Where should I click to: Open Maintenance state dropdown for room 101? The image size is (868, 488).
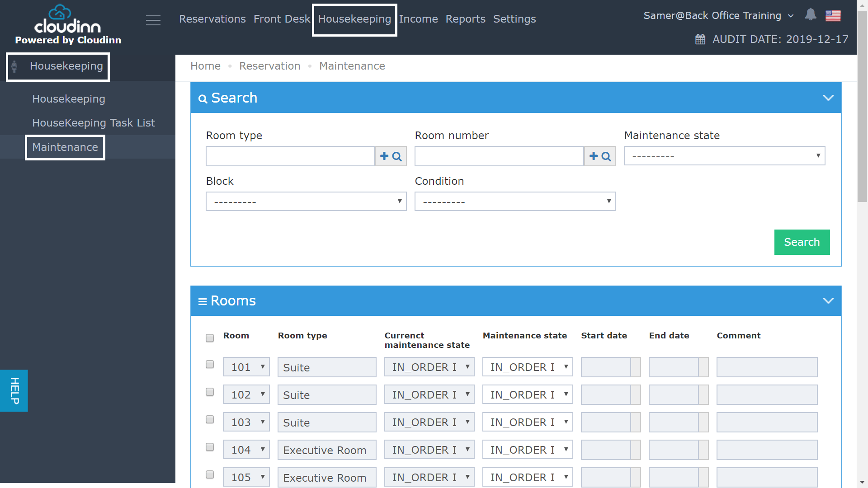pyautogui.click(x=528, y=367)
